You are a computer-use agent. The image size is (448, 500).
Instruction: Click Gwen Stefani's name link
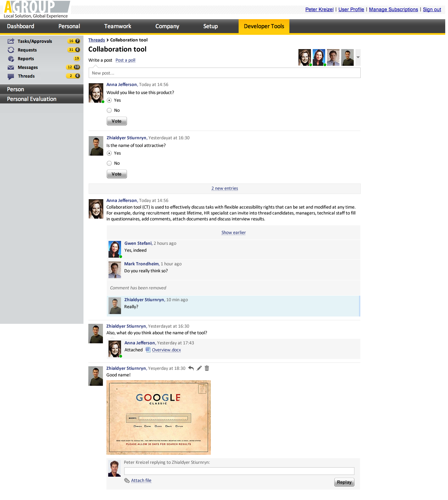tap(138, 243)
